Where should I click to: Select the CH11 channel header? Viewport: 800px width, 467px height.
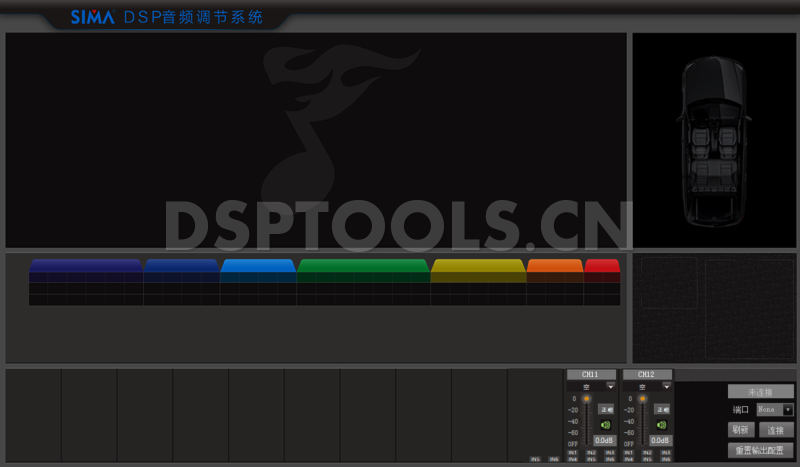point(591,375)
